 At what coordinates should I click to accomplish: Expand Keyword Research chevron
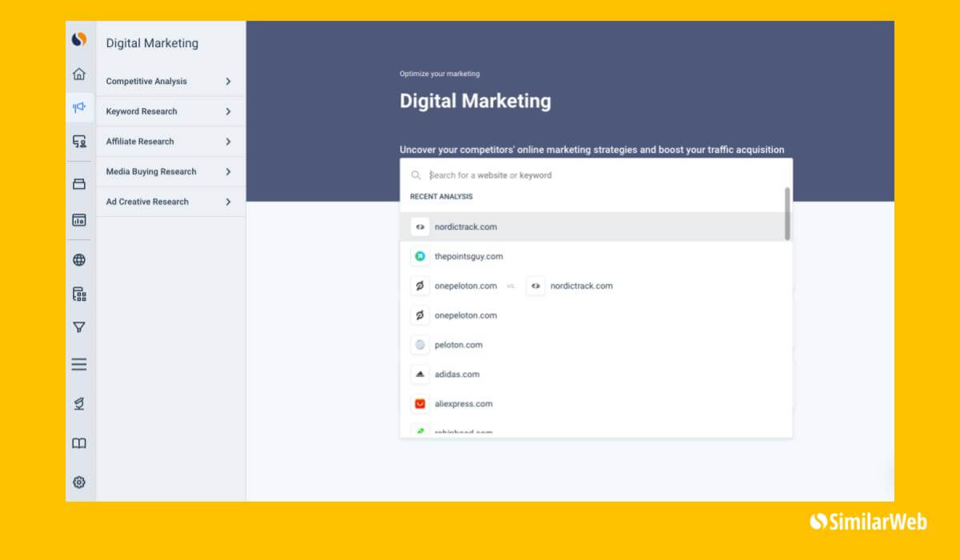[x=228, y=111]
